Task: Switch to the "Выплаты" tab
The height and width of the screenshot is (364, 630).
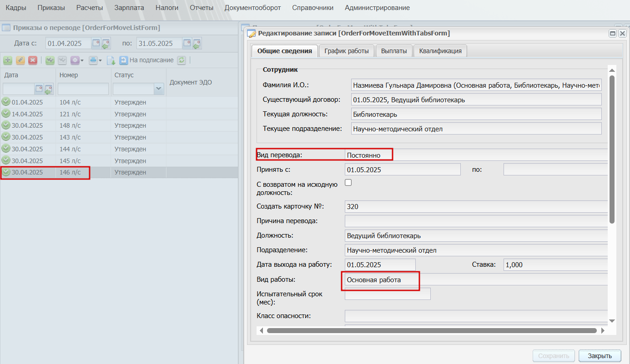Action: tap(394, 51)
